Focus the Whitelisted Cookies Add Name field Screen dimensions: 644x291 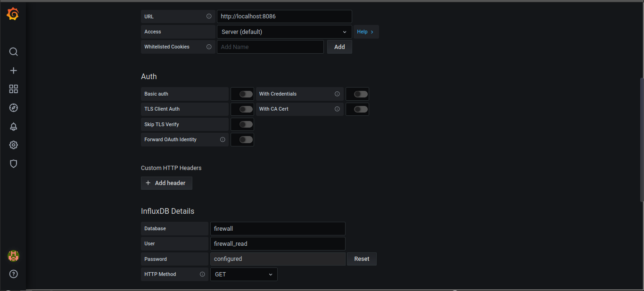click(270, 47)
